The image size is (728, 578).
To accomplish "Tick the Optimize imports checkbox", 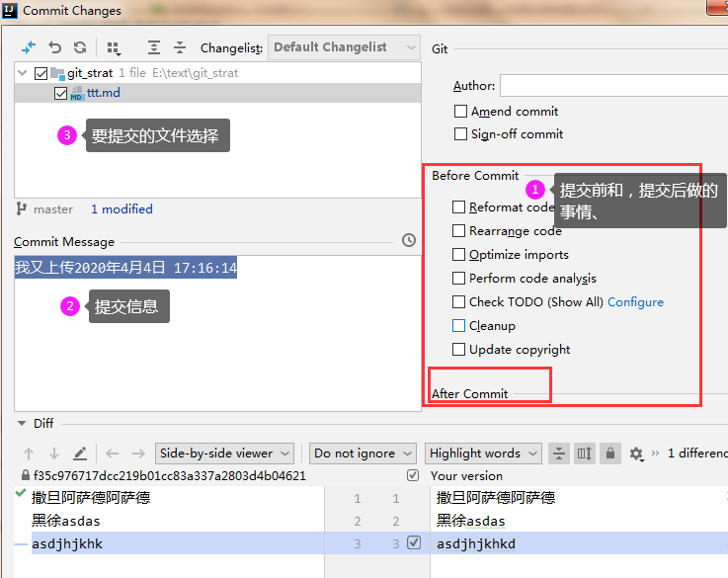I will pos(458,254).
